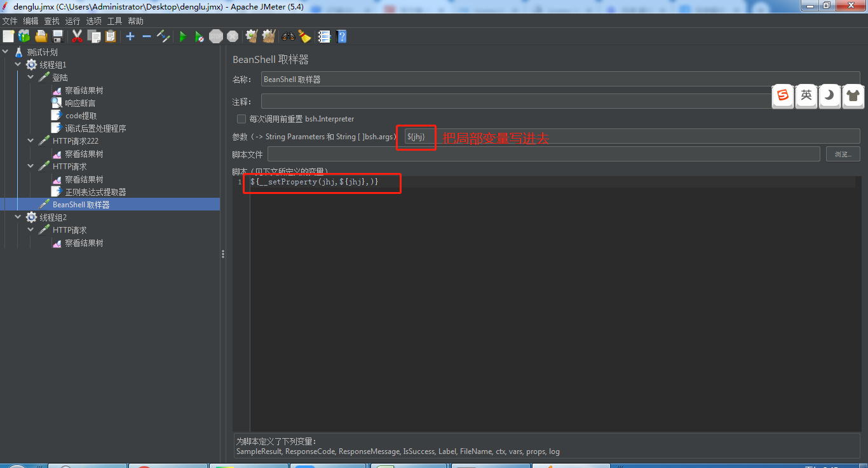Select the HTTP请求222 sampler row

75,141
